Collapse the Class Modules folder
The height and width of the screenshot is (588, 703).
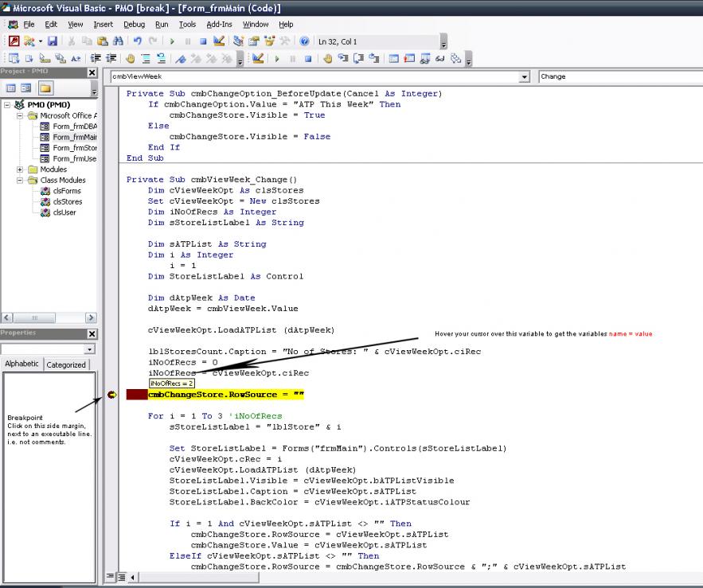(x=20, y=181)
